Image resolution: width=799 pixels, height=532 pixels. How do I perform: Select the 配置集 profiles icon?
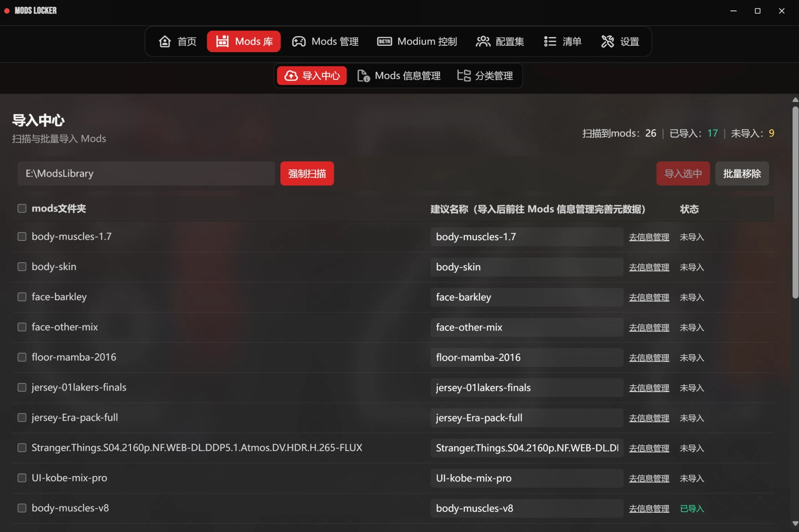coord(483,41)
